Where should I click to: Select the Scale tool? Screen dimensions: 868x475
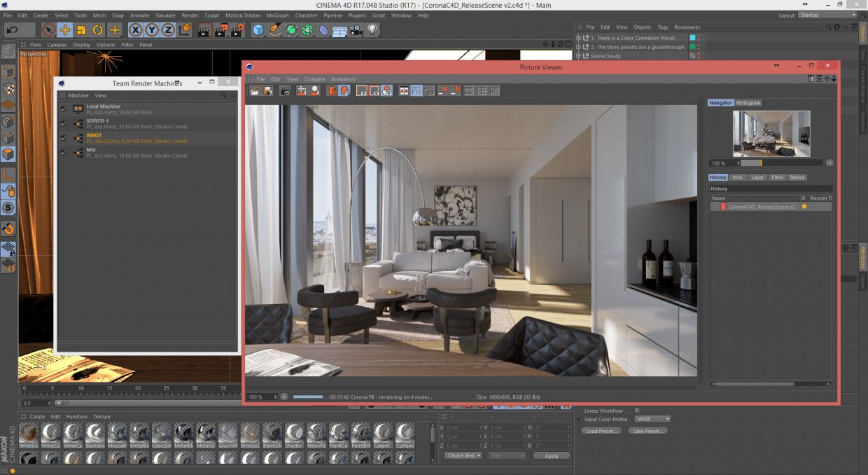81,30
